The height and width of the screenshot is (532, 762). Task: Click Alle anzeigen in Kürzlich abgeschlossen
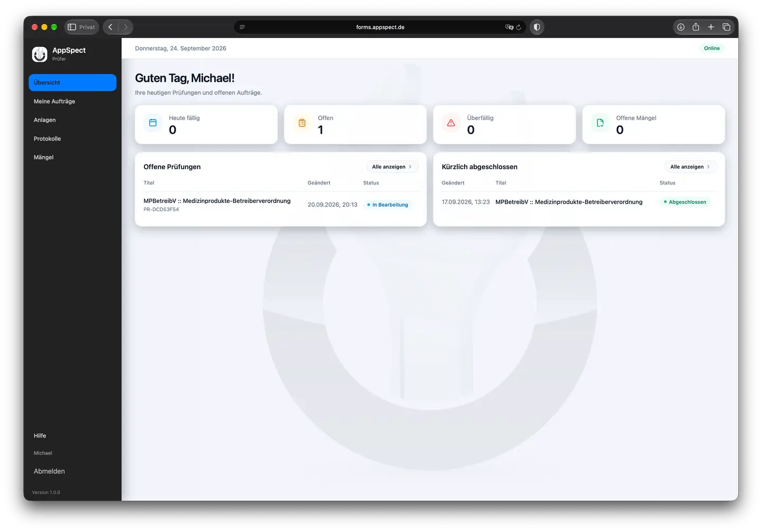[691, 167]
